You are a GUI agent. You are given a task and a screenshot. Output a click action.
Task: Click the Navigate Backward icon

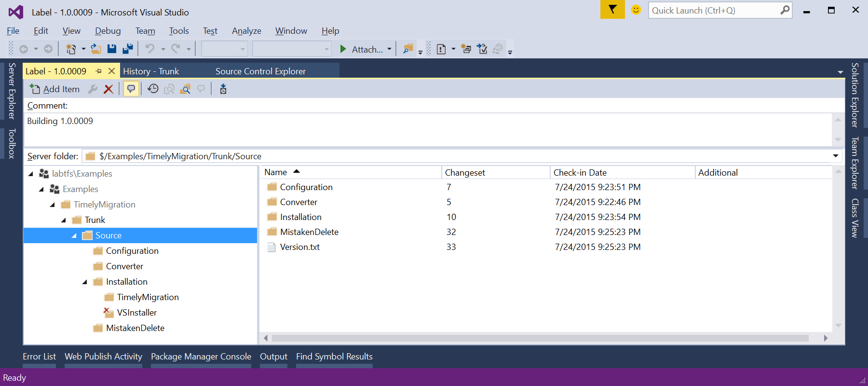coord(23,49)
